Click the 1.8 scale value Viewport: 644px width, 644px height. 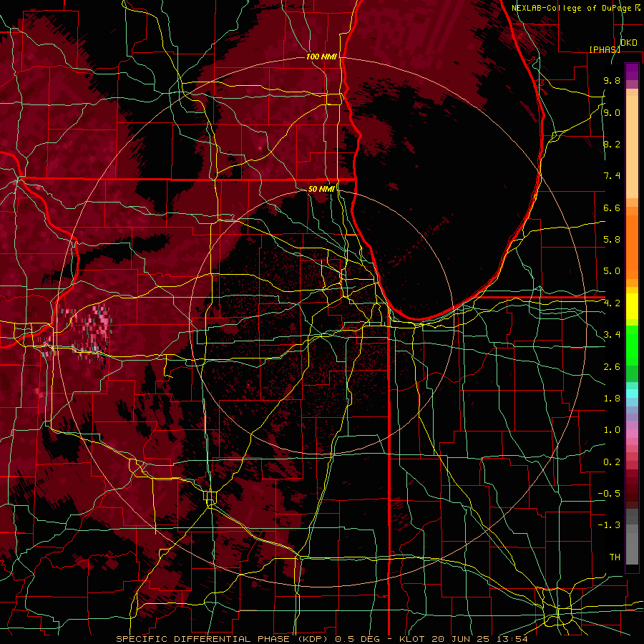click(612, 399)
